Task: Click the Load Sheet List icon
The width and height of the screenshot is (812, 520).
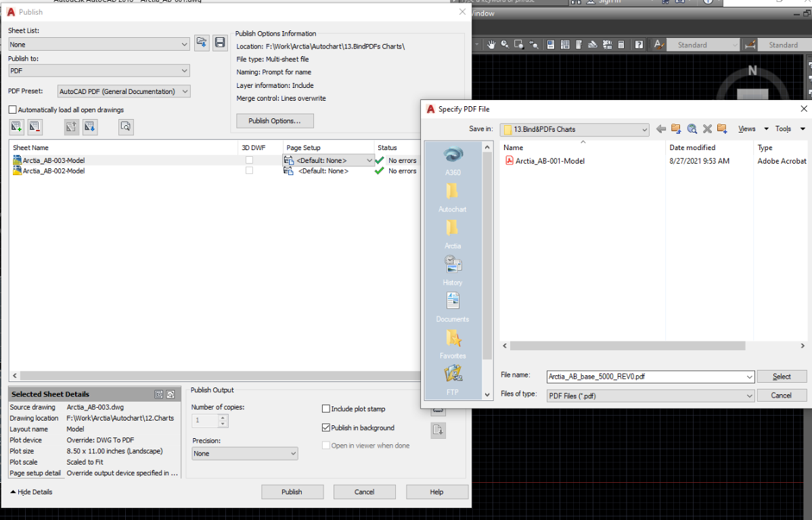Action: (201, 43)
